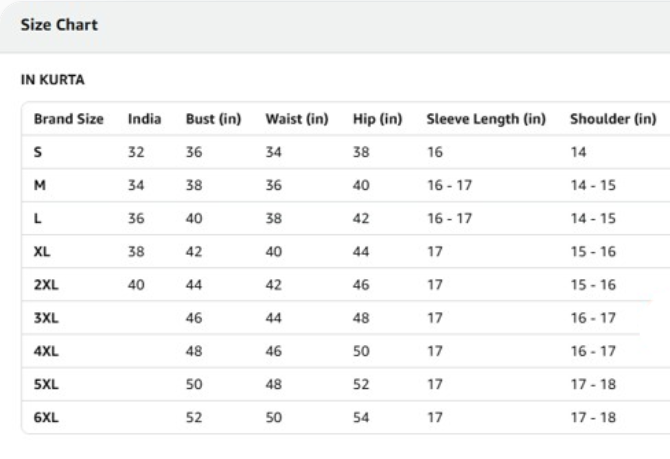Screen dimensions: 670x459
Task: Click the Waist (in) column header
Action: [x=297, y=119]
